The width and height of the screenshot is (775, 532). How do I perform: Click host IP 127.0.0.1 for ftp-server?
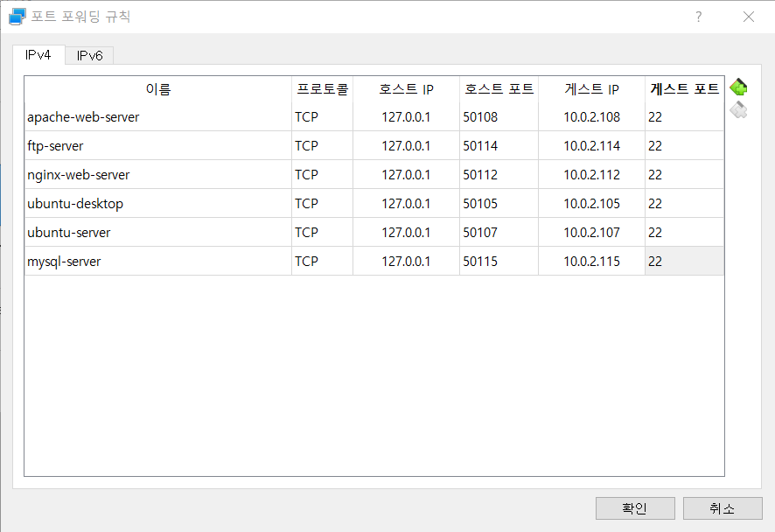point(406,145)
